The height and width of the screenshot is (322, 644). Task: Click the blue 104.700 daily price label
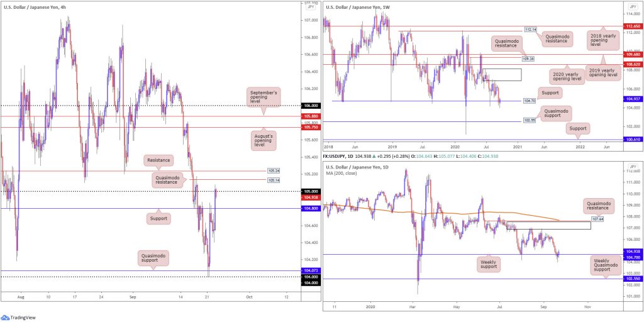click(633, 257)
